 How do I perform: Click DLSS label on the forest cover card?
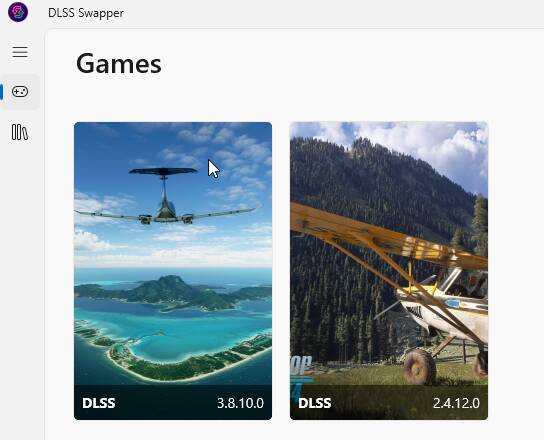pyautogui.click(x=315, y=403)
